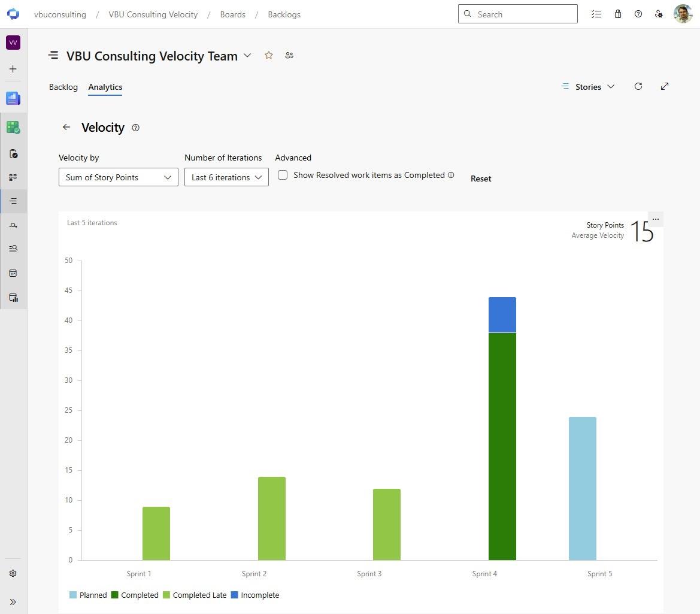Open the user profile avatar
700x614 pixels.
[x=683, y=14]
